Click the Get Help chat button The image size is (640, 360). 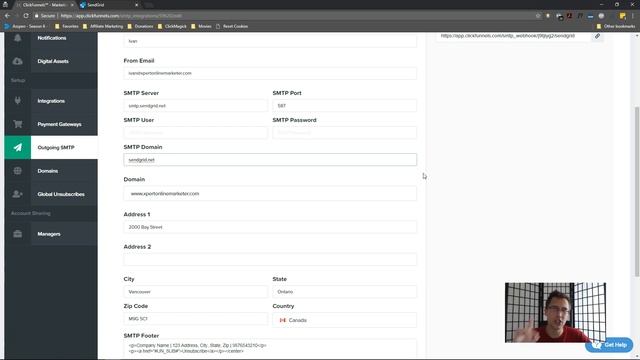pos(609,345)
